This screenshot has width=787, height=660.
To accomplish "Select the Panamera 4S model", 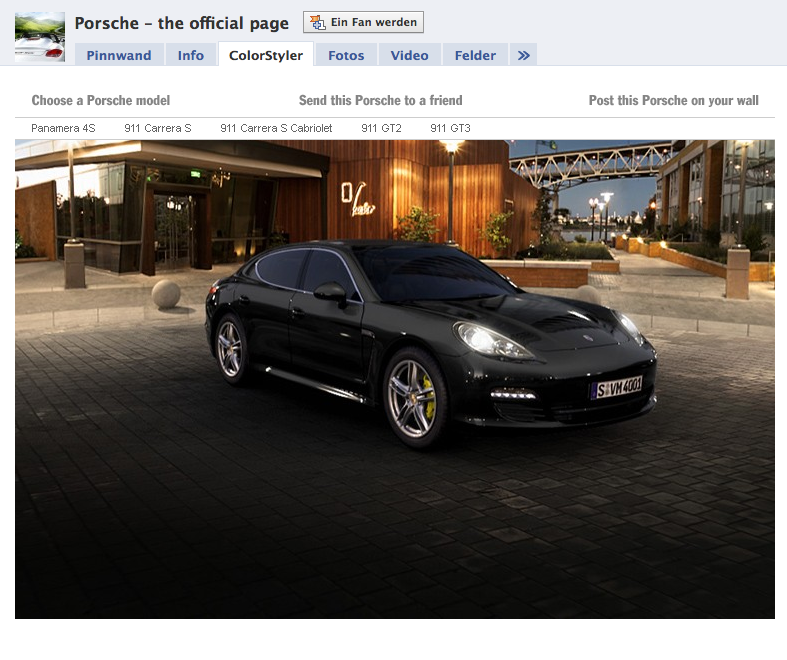I will click(63, 128).
